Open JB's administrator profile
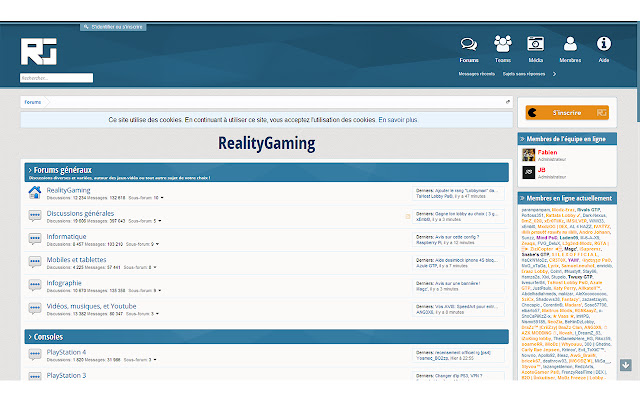The image size is (640, 400). [541, 170]
